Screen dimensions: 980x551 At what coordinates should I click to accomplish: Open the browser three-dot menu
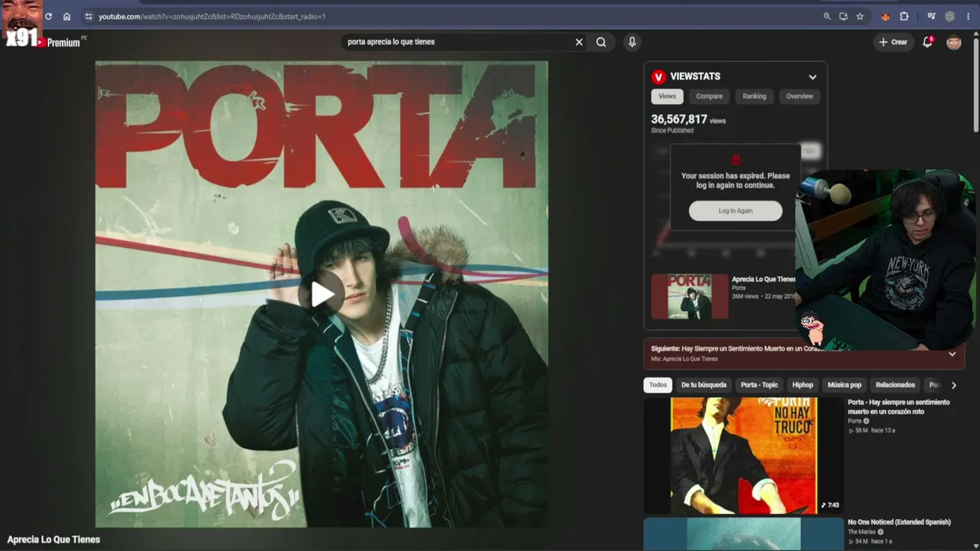[x=968, y=16]
